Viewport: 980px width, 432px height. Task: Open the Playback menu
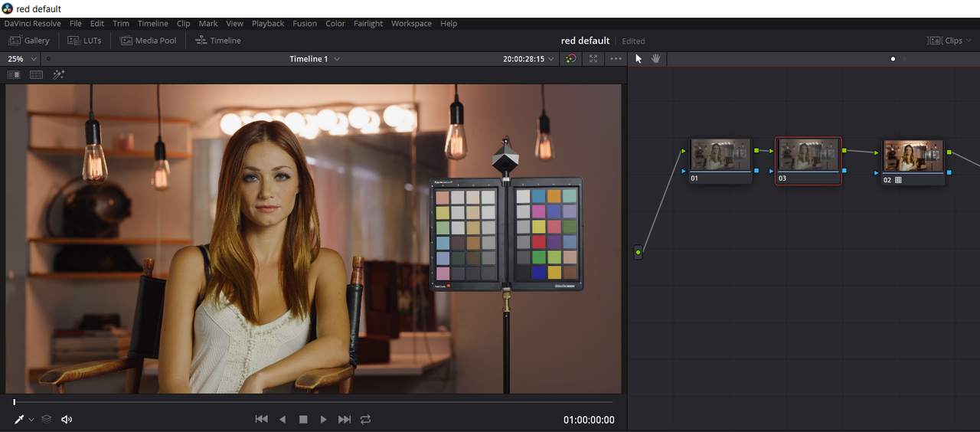point(268,24)
